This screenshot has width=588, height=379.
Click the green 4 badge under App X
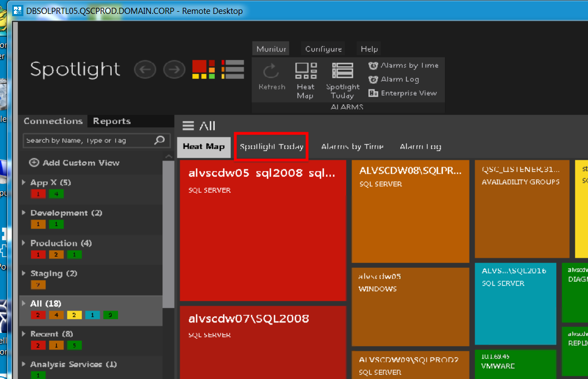click(x=56, y=194)
